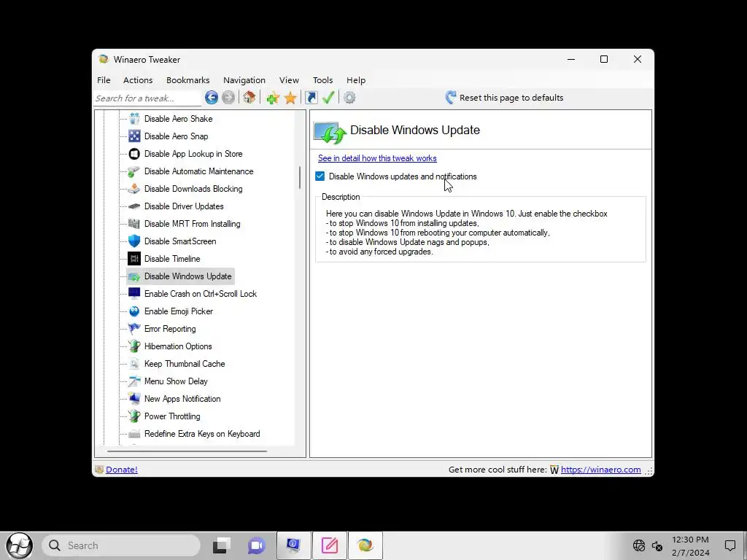Click the Error Reporting flag icon
This screenshot has width=747, height=560.
tap(134, 329)
